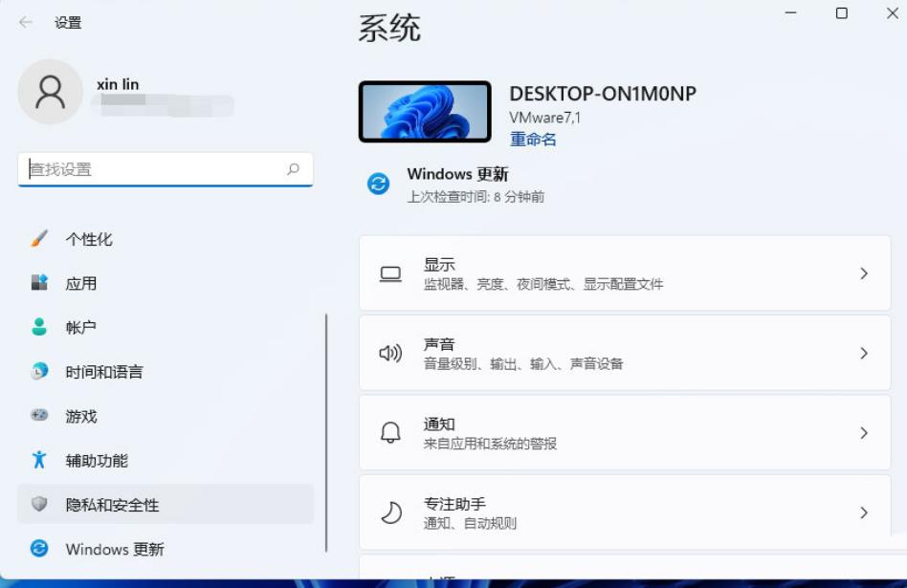Click the 通知 (Notifications) bell icon
This screenshot has width=907, height=588.
(x=389, y=432)
